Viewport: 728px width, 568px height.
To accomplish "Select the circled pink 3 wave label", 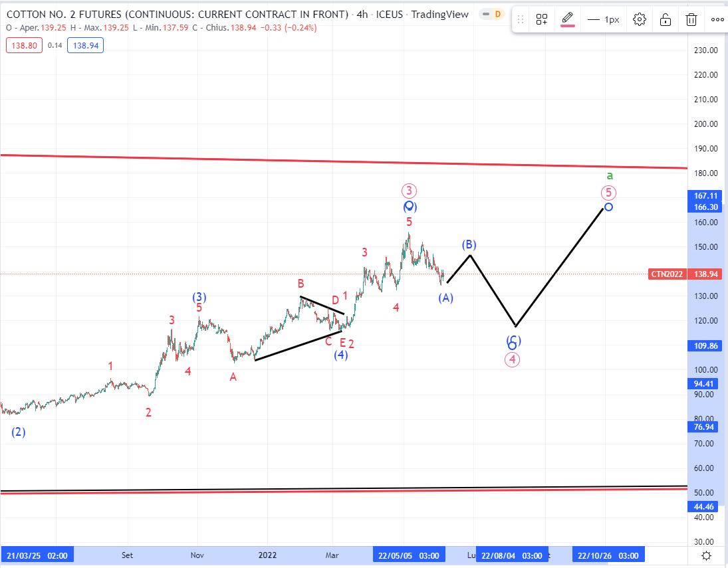I will [409, 191].
